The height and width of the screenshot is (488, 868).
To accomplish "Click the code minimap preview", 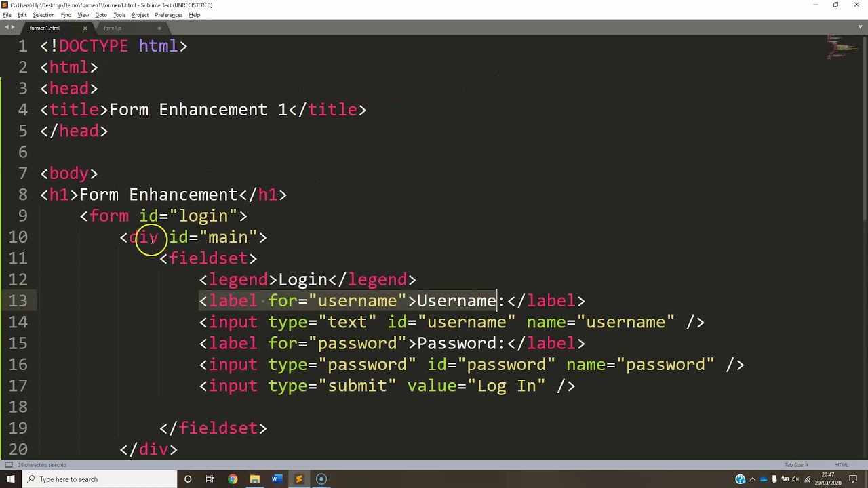I will (842, 48).
